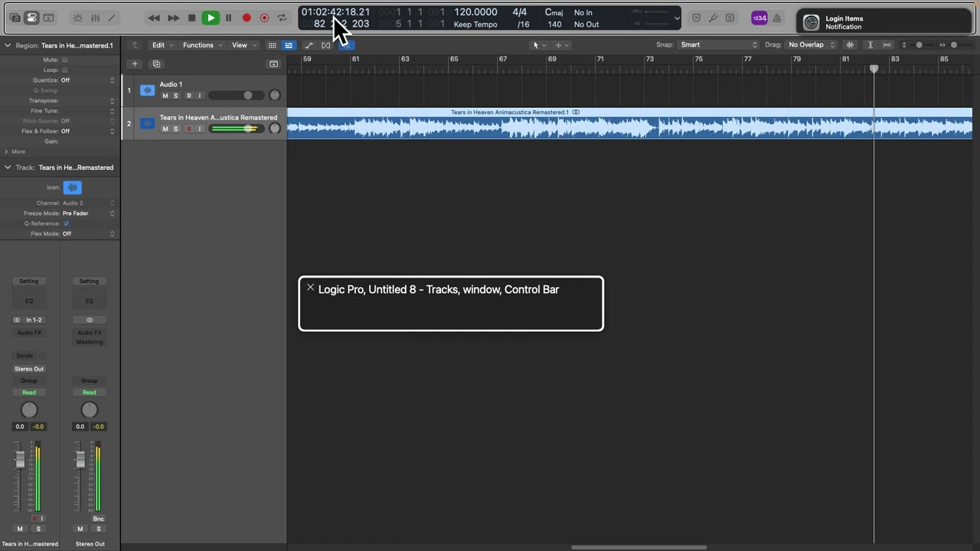980x551 pixels.
Task: Toggle vertical auto zoom
Action: point(871,45)
